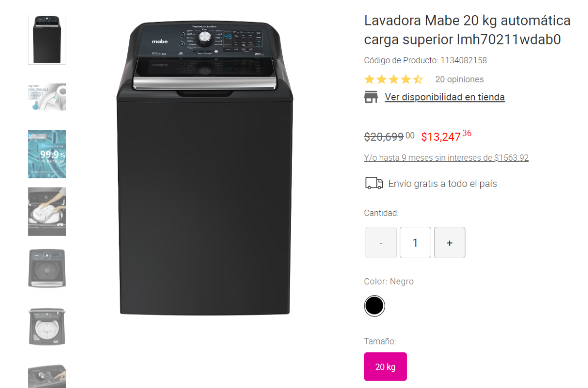
Task: Click the discounted price $13,247.36
Action: click(x=446, y=136)
